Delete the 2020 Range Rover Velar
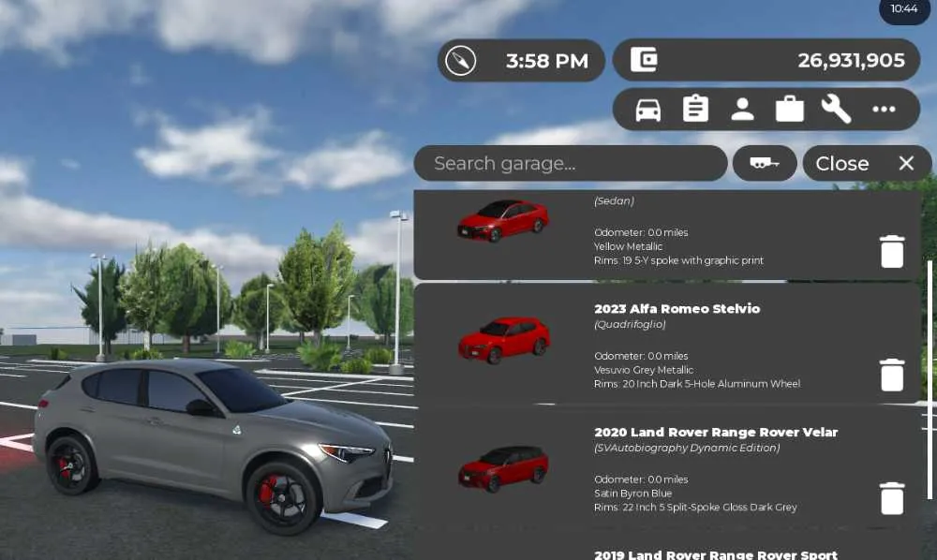The image size is (937, 560). click(892, 498)
